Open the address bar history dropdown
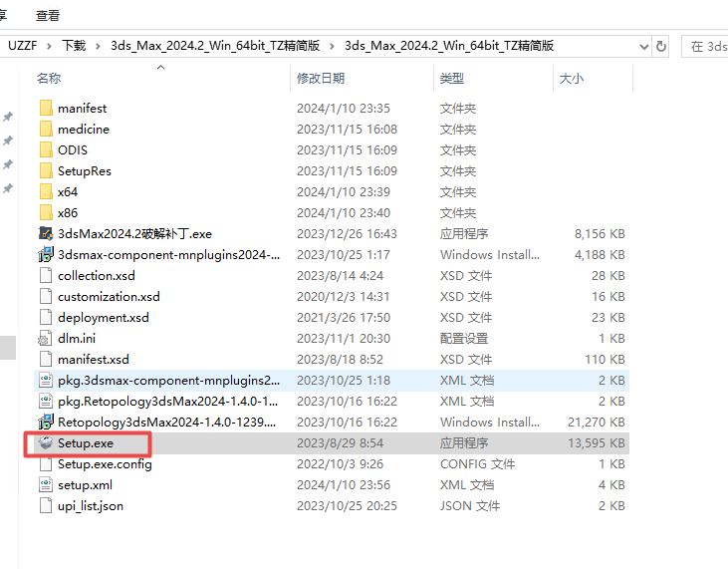This screenshot has height=569, width=728. [x=642, y=46]
